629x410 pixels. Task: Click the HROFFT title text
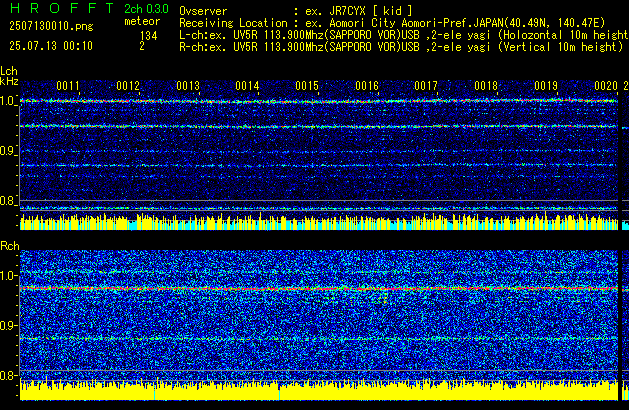click(62, 8)
